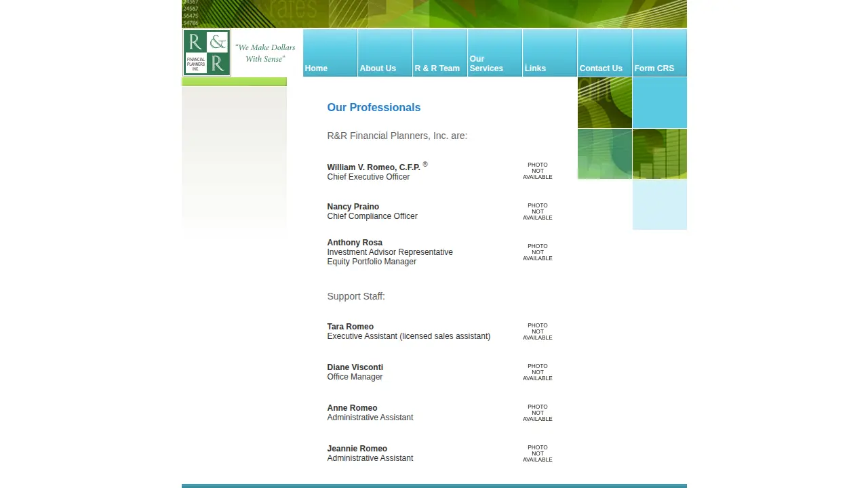Click Diane Visconti's photo placeholder
Image resolution: width=868 pixels, height=488 pixels.
point(538,372)
